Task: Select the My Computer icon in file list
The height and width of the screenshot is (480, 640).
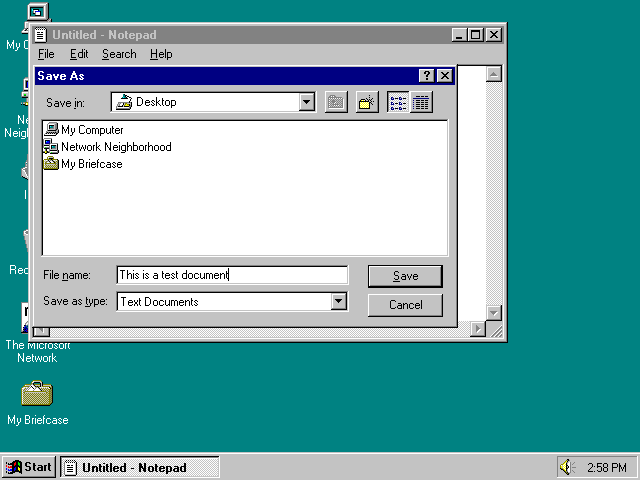Action: click(x=51, y=129)
